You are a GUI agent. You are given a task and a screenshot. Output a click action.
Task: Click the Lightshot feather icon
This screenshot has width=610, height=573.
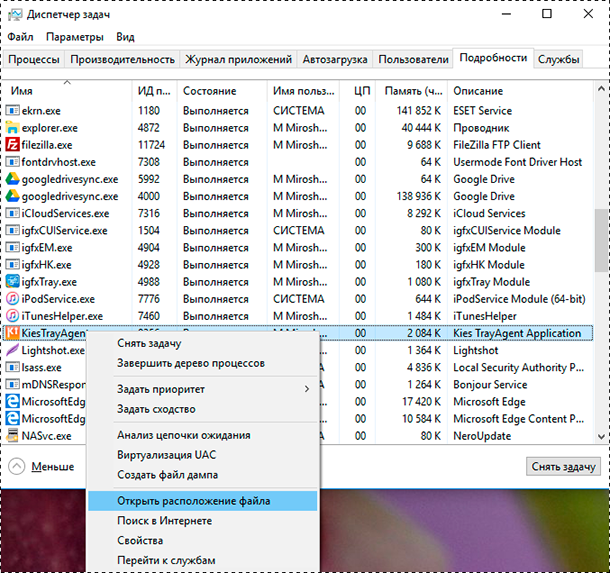pyautogui.click(x=12, y=350)
